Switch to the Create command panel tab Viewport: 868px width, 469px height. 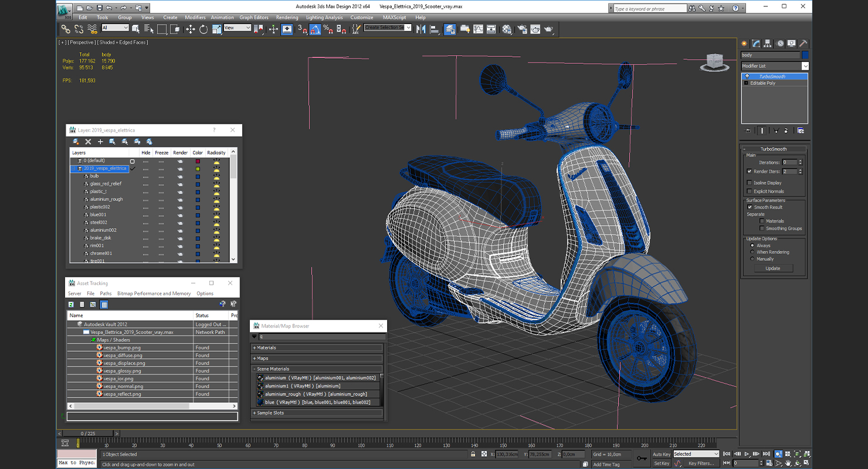pos(744,43)
